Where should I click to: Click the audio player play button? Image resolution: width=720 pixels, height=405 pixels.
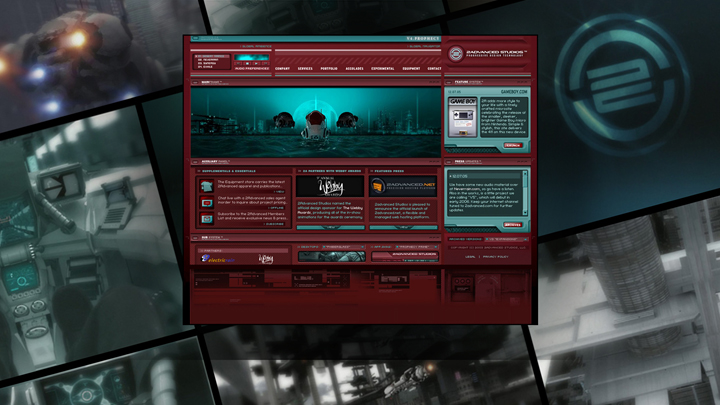point(256,63)
